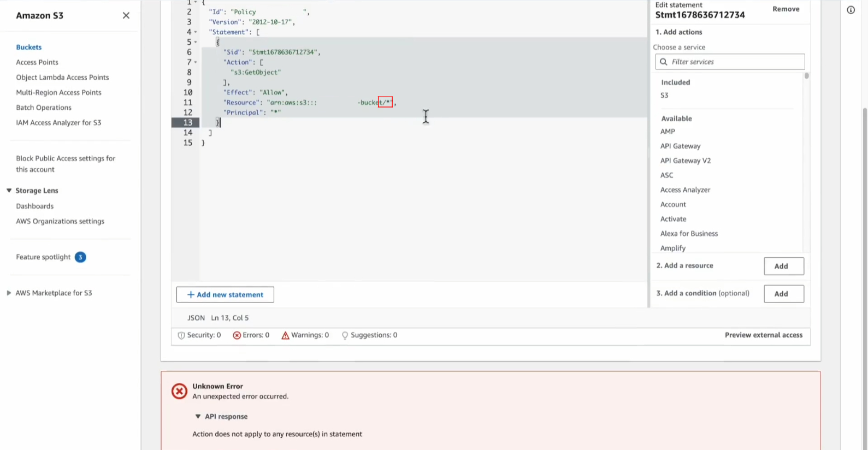Remove the statement Stmt1678636712734
Image resolution: width=868 pixels, height=450 pixels.
pyautogui.click(x=786, y=9)
